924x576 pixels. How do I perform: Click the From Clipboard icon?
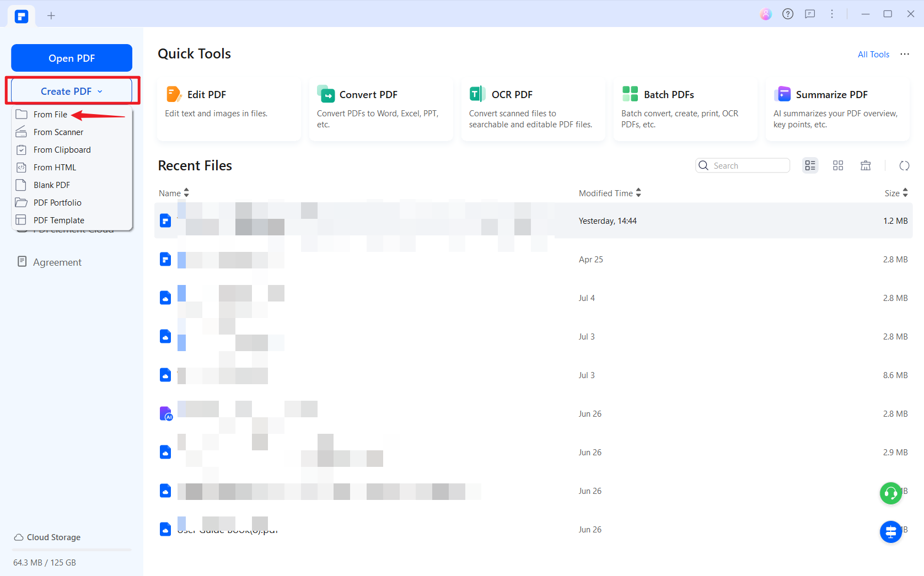coord(22,149)
